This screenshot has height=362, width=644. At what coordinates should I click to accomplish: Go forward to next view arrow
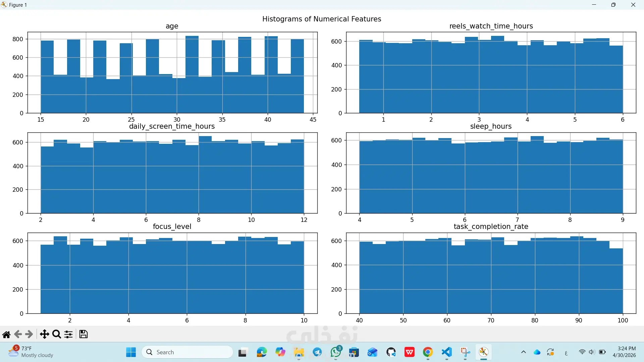click(x=29, y=334)
